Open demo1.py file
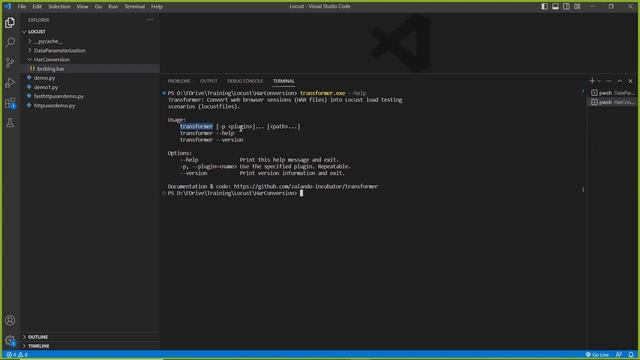The image size is (640, 360). (91, 87)
